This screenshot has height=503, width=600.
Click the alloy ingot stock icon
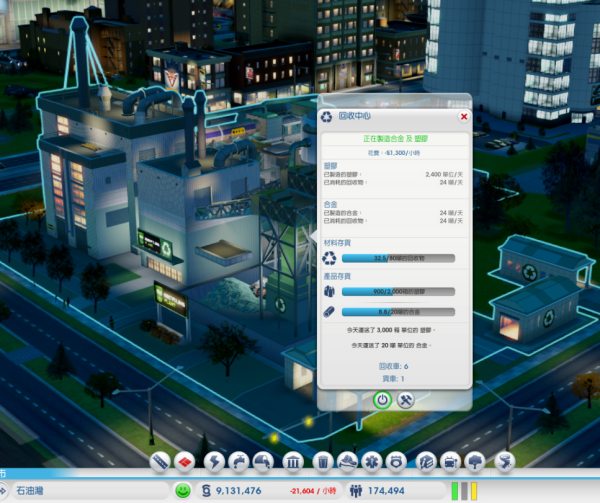click(329, 312)
